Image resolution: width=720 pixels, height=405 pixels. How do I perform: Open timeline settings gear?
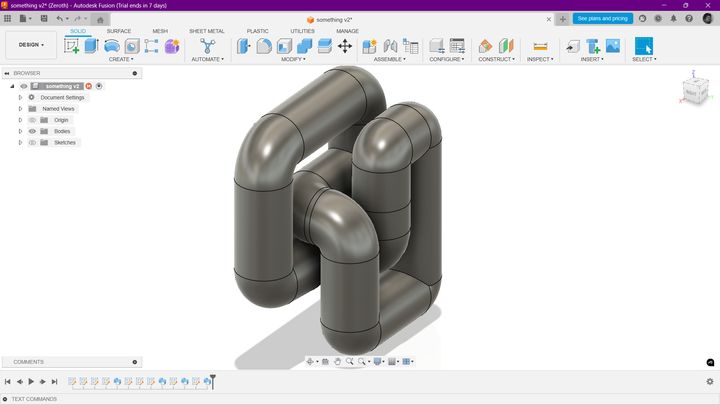710,381
